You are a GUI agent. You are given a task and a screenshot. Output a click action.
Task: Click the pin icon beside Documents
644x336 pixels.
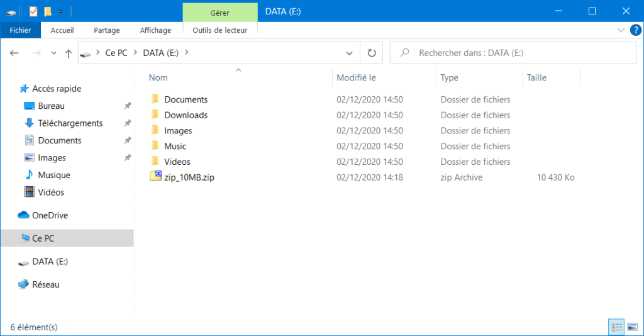[x=128, y=140]
